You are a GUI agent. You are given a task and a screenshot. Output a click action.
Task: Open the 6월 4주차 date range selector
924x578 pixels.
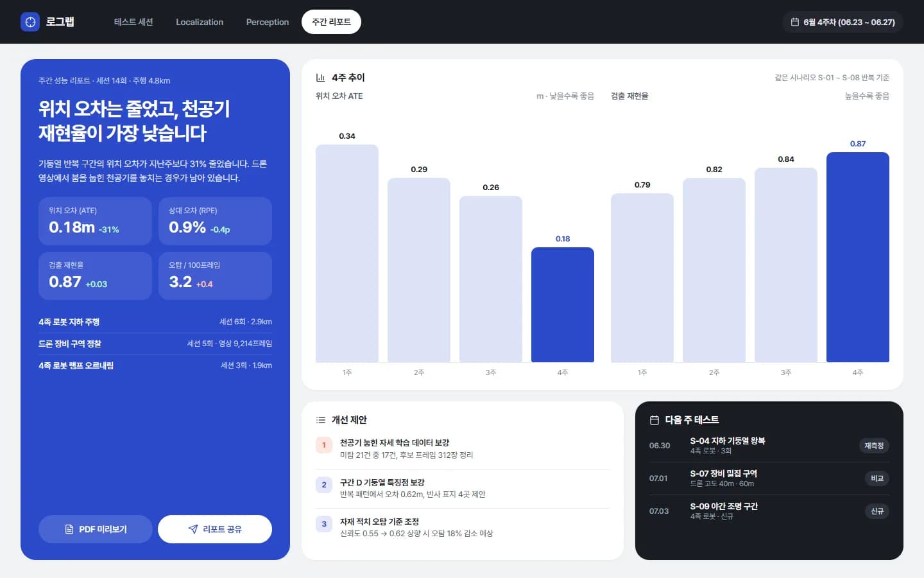843,22
